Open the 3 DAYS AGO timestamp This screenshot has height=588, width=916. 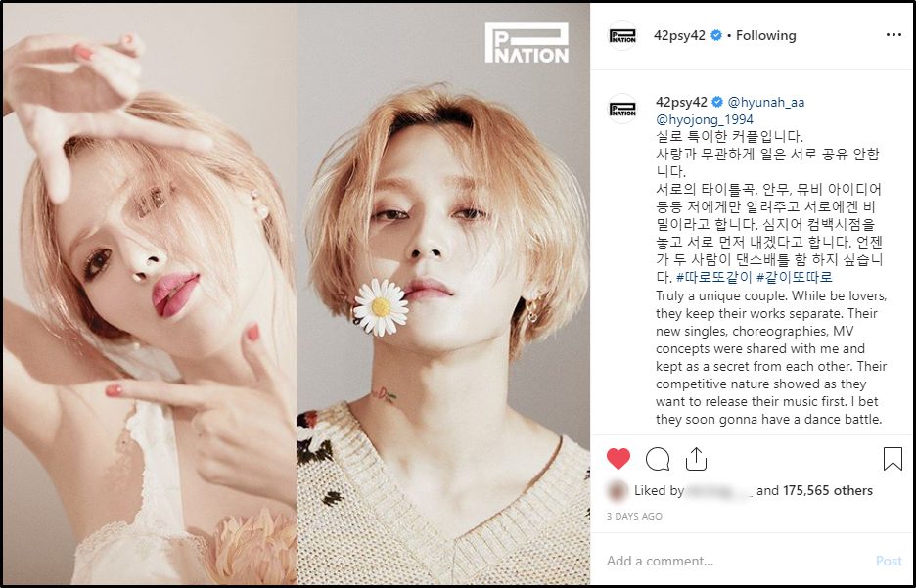(634, 517)
